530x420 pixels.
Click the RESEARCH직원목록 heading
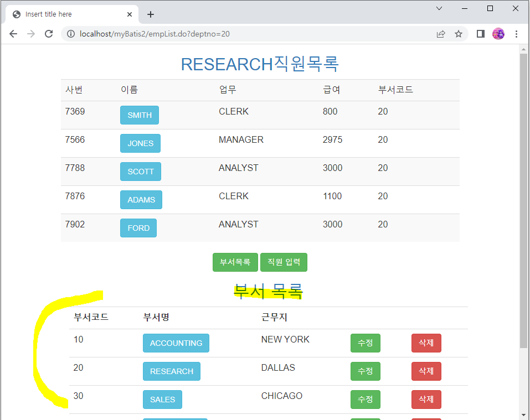click(x=260, y=64)
